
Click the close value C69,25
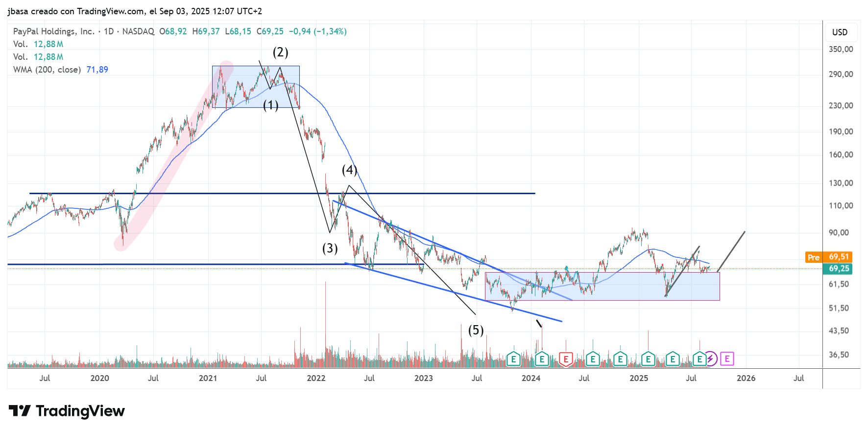(x=270, y=31)
